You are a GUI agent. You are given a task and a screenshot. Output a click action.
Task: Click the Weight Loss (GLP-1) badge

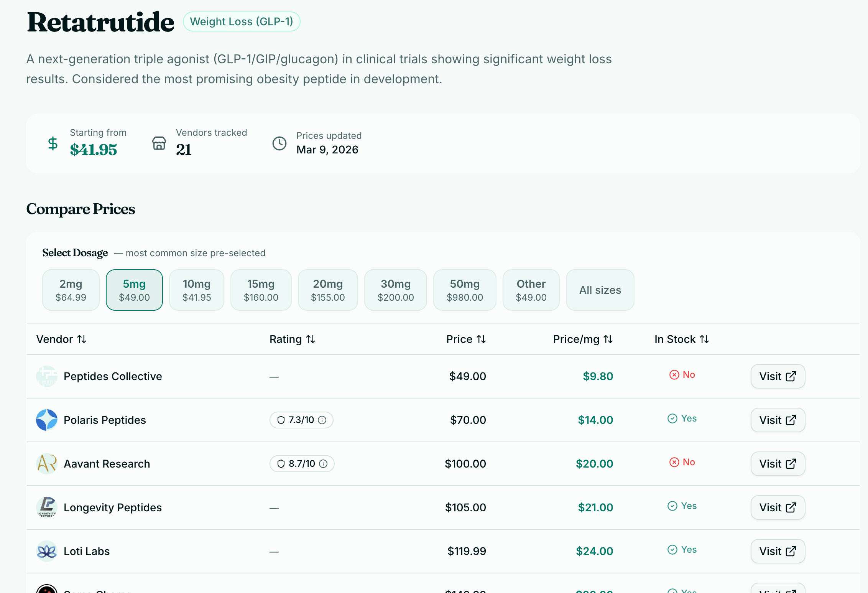(242, 21)
